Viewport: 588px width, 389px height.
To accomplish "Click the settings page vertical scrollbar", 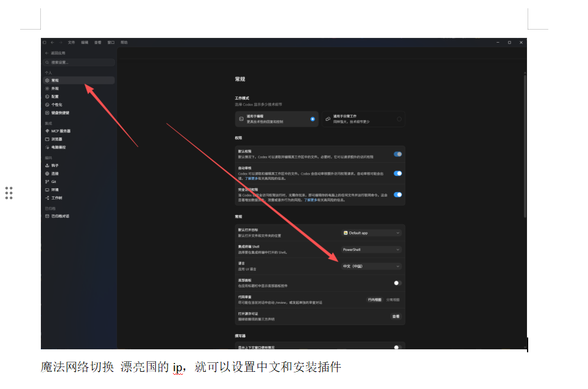I will click(525, 146).
